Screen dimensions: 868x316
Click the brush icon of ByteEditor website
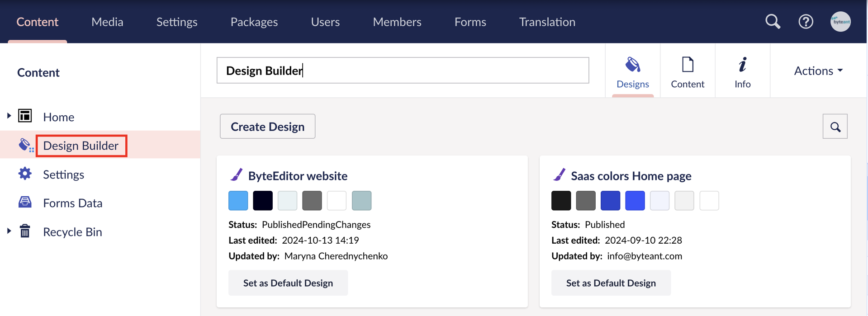pyautogui.click(x=237, y=175)
